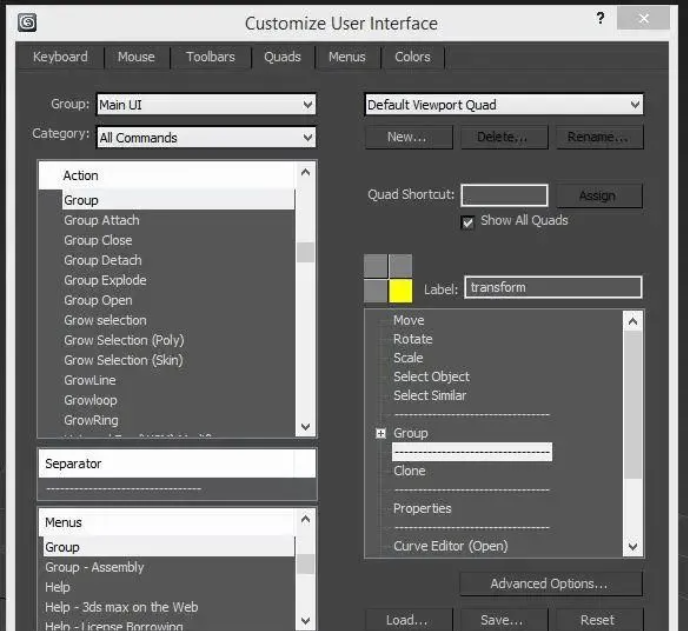Switch to the Keyboard tab
The width and height of the screenshot is (688, 631).
(x=60, y=57)
